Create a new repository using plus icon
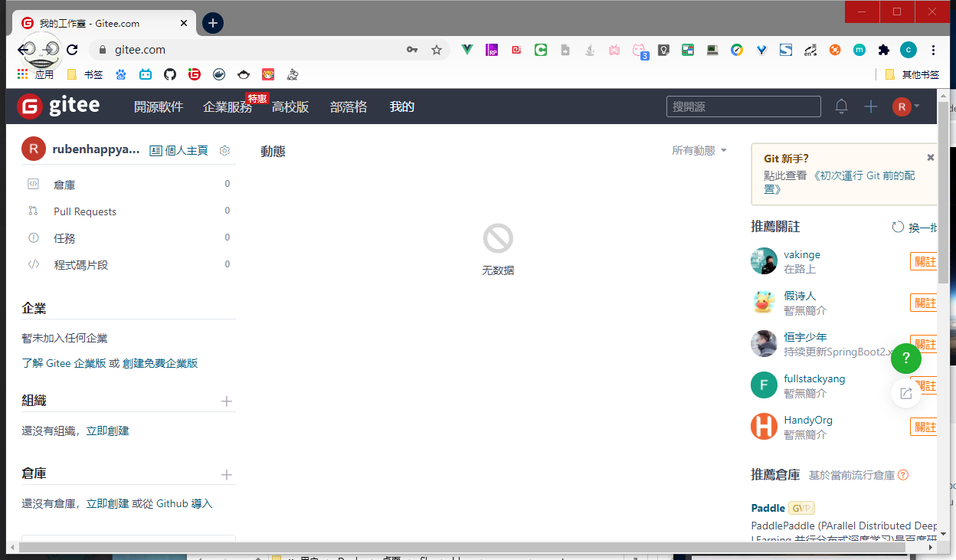The image size is (956, 560). pos(226,475)
